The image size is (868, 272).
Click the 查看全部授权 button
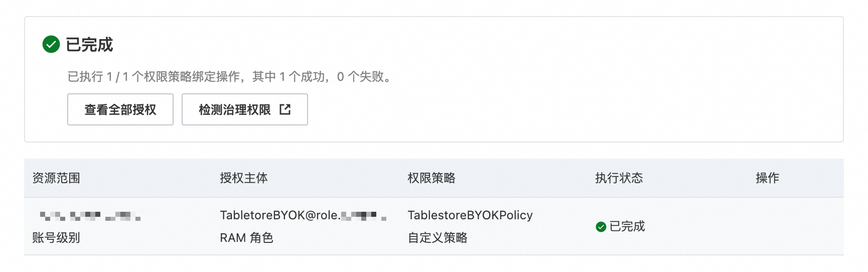[x=120, y=109]
